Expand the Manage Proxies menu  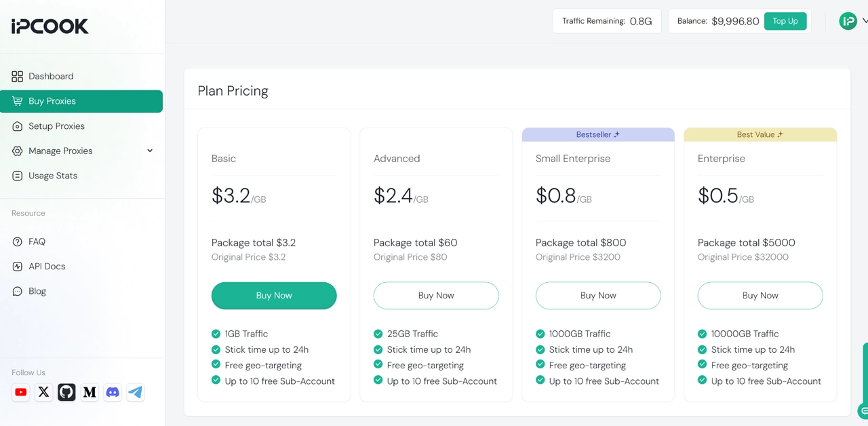(149, 151)
